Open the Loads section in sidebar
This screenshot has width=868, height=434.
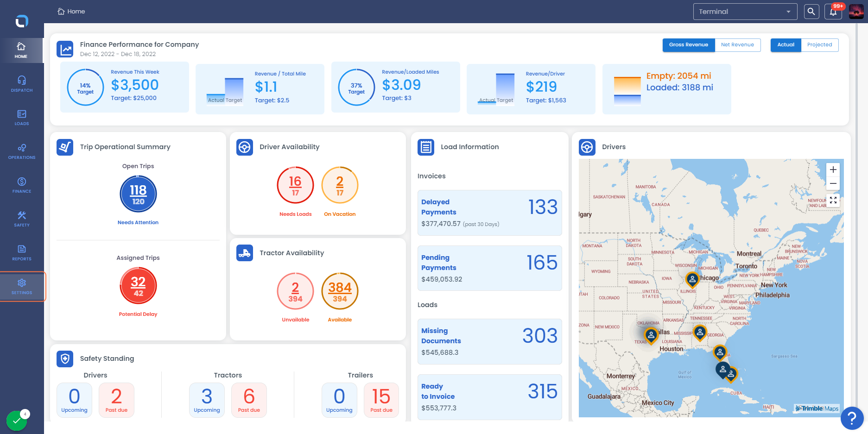coord(22,118)
